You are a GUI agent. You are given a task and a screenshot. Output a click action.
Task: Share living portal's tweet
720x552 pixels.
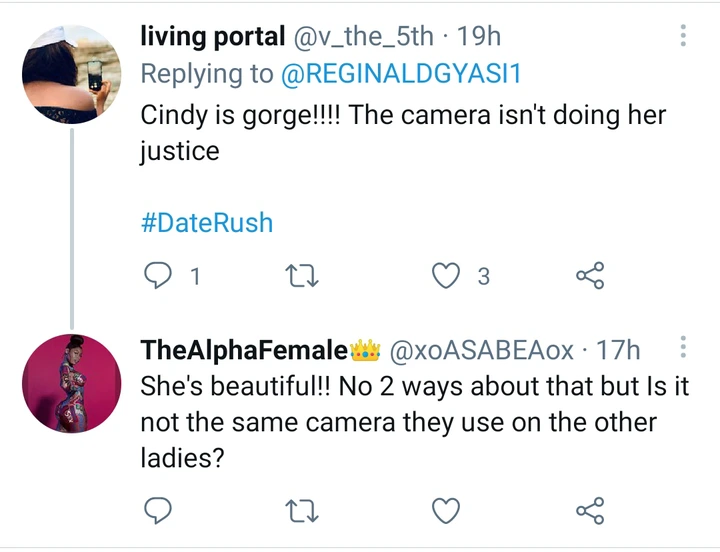590,276
